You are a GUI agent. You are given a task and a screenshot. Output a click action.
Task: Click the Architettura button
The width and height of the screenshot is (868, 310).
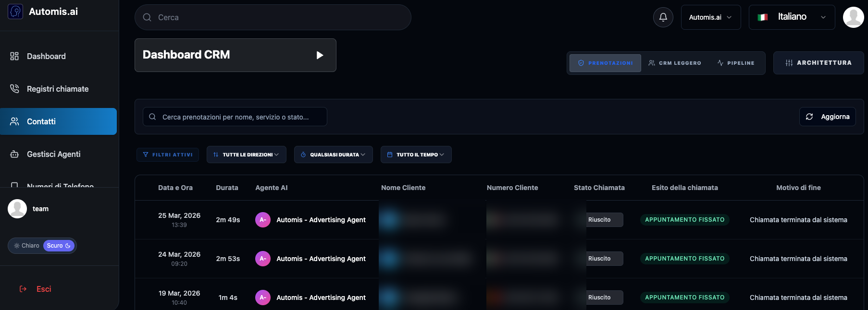click(x=818, y=63)
